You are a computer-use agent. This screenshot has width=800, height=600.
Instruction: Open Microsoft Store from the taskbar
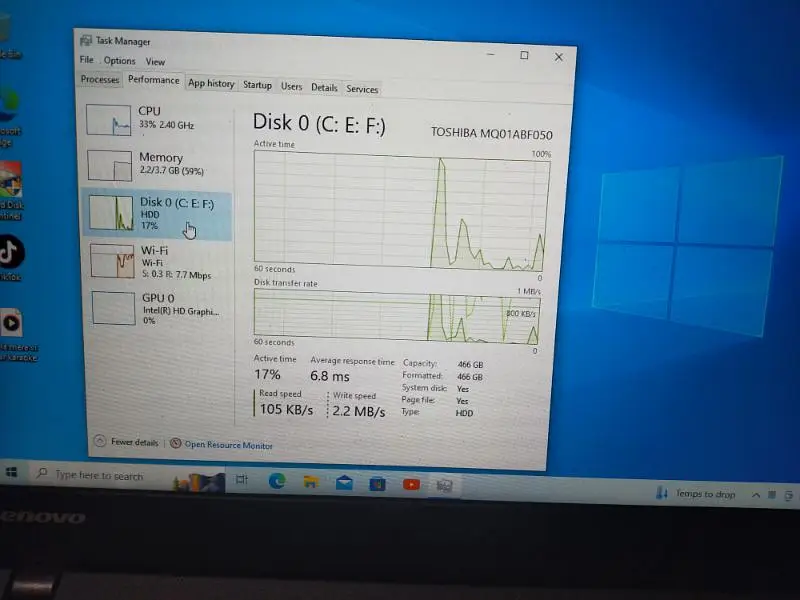[378, 484]
